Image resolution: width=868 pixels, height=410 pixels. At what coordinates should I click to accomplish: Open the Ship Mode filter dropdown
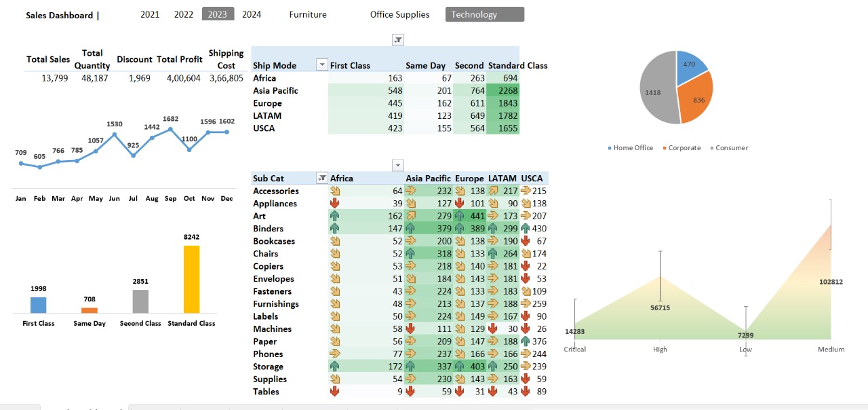tap(322, 65)
